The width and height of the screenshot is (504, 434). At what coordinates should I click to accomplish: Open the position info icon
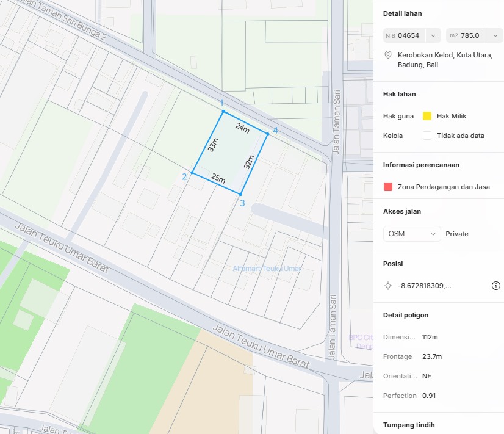pos(496,286)
